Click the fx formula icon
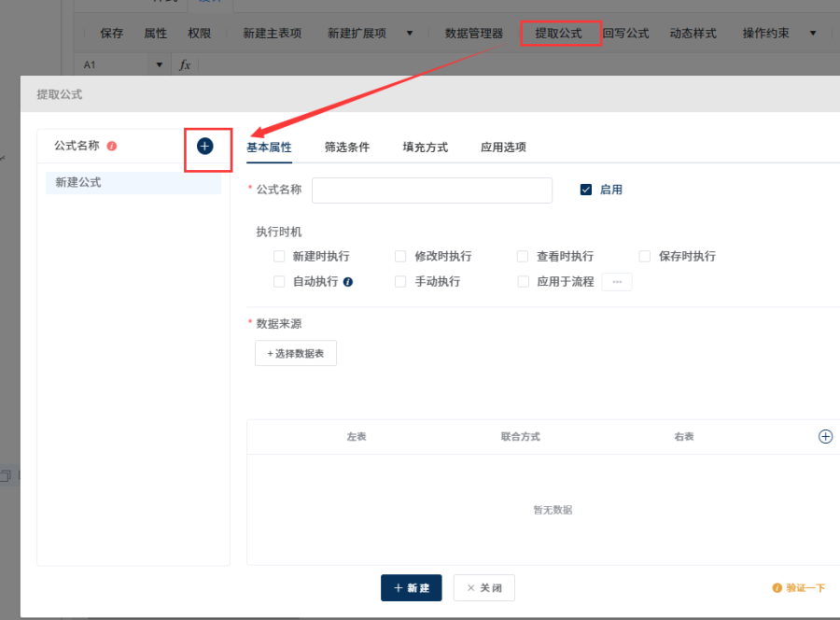Image resolution: width=840 pixels, height=620 pixels. [x=185, y=64]
